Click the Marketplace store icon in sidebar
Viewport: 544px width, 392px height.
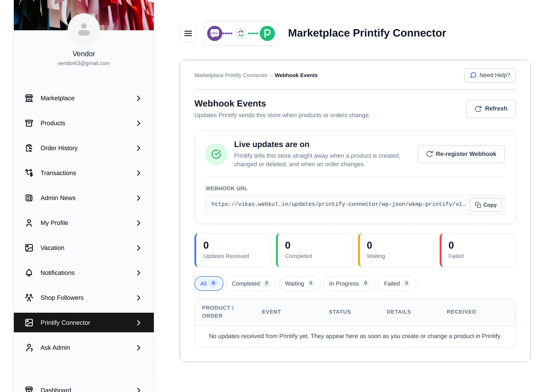pyautogui.click(x=29, y=98)
